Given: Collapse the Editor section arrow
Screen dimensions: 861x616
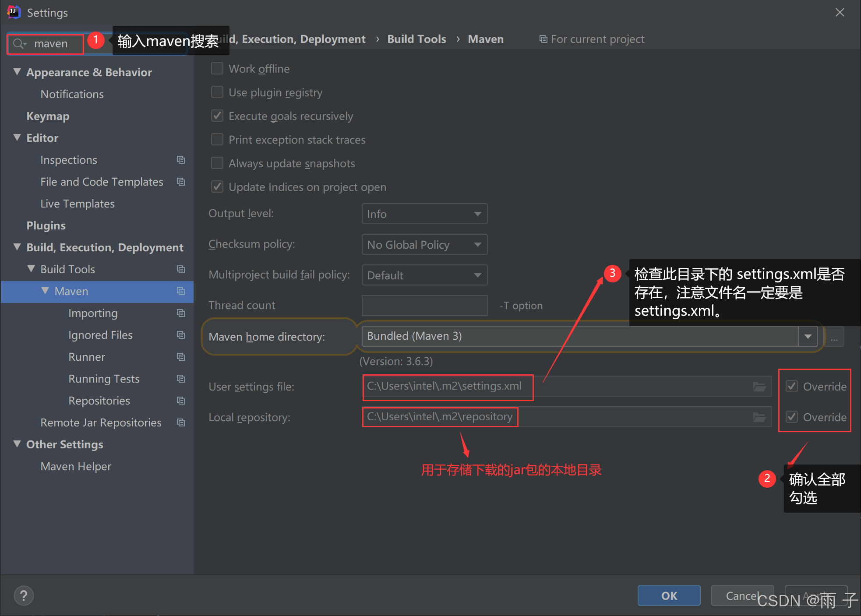Looking at the screenshot, I should [x=18, y=137].
